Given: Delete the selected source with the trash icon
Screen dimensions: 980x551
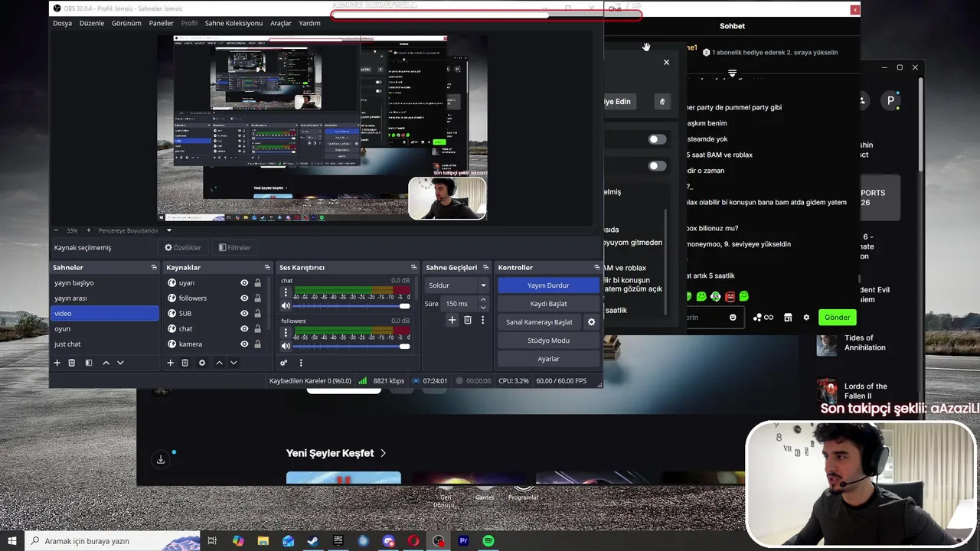Looking at the screenshot, I should click(x=185, y=363).
